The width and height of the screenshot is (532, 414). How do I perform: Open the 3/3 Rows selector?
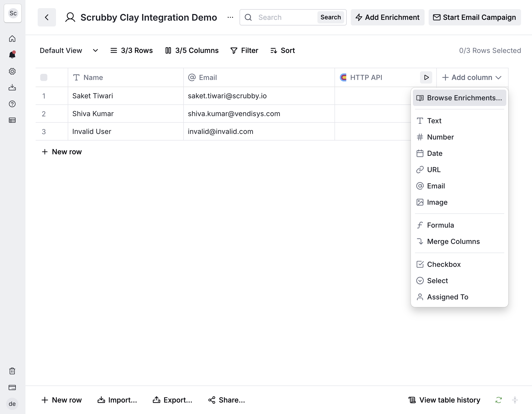click(132, 51)
